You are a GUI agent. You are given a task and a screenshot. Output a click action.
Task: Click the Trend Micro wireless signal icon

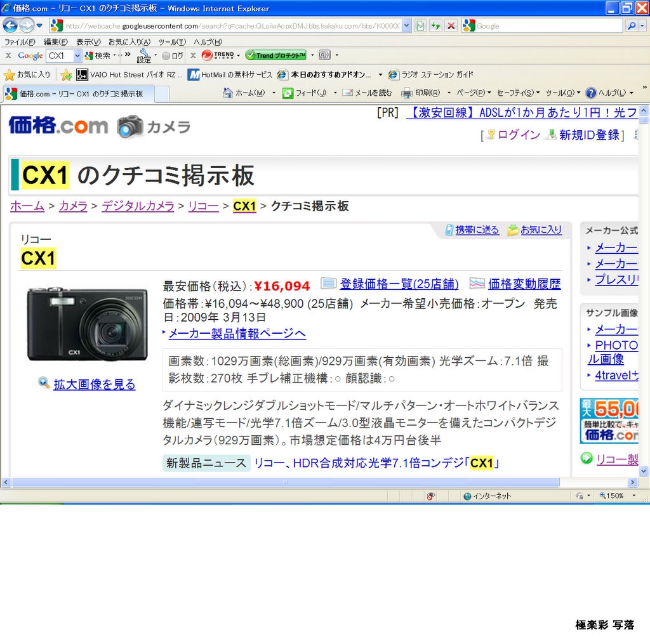(324, 55)
